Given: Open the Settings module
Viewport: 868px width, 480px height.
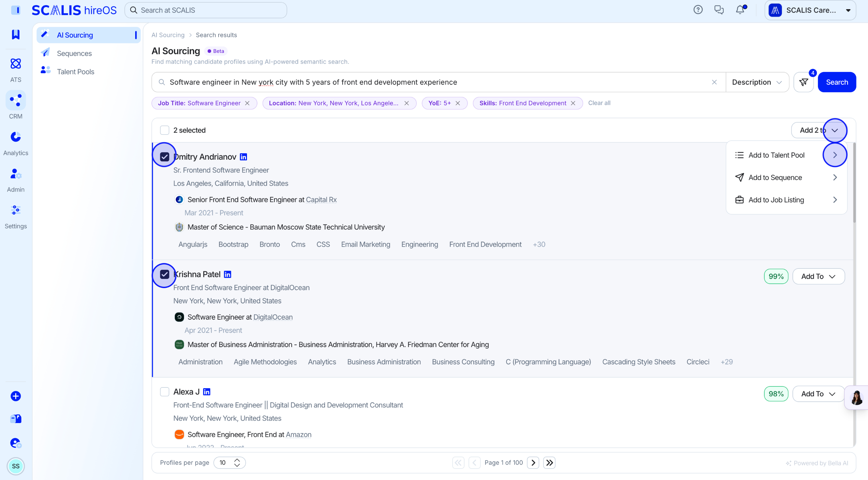Looking at the screenshot, I should click(x=16, y=217).
